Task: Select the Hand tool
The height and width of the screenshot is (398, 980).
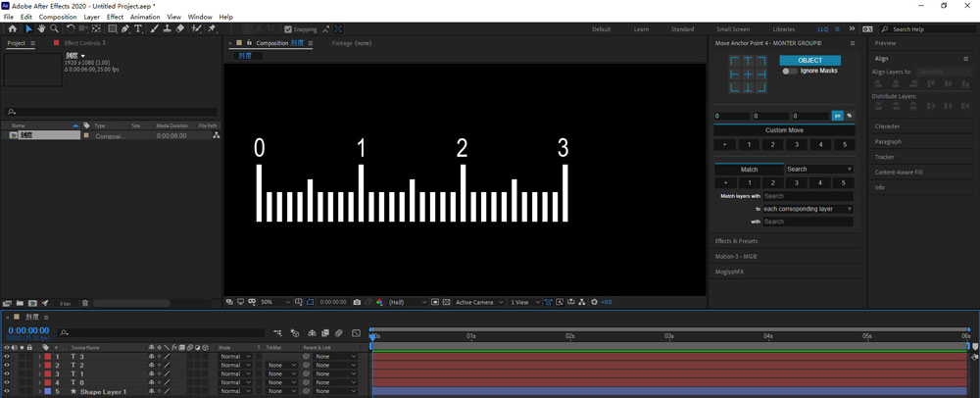Action: [x=41, y=29]
